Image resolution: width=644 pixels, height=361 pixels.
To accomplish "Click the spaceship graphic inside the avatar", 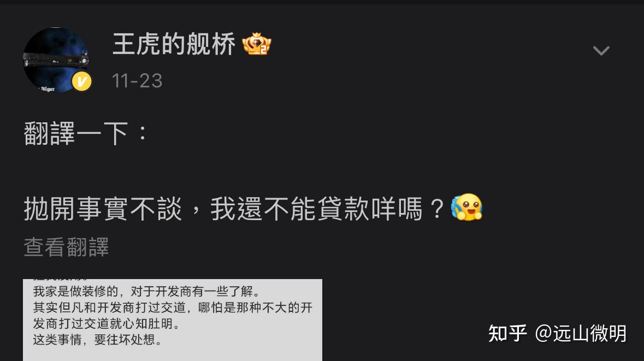I will pyautogui.click(x=56, y=61).
